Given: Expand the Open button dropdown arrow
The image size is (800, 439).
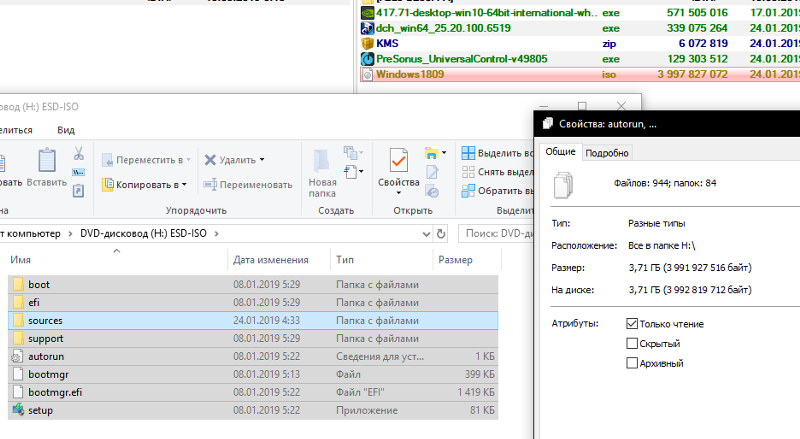Looking at the screenshot, I should point(444,153).
